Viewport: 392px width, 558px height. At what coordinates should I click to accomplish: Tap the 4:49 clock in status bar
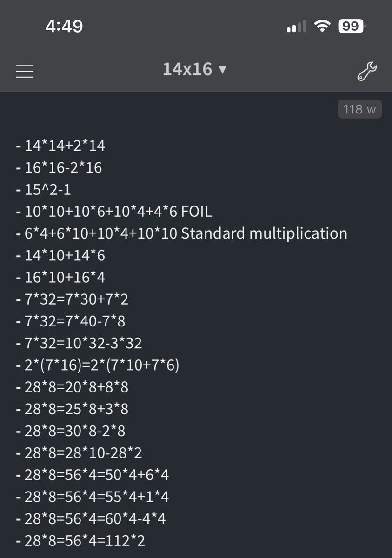pyautogui.click(x=64, y=26)
